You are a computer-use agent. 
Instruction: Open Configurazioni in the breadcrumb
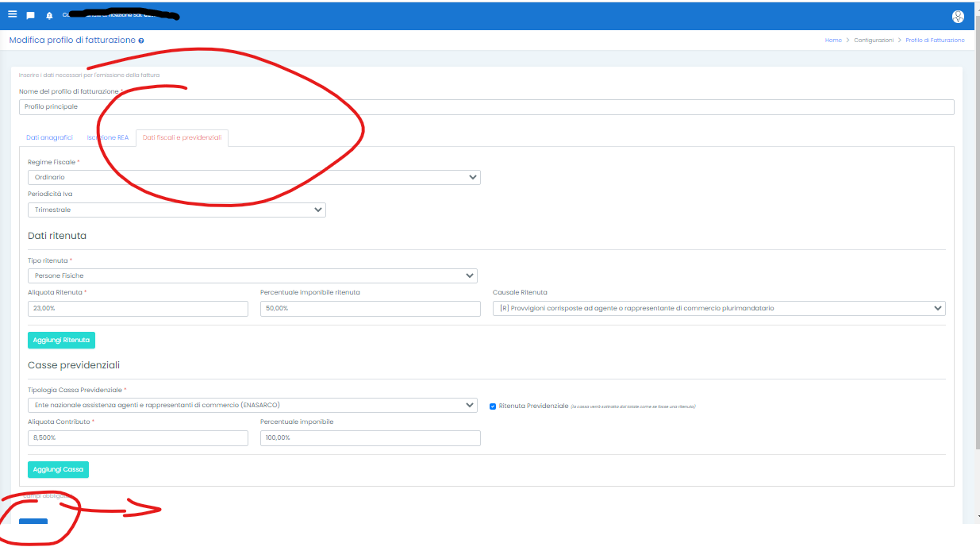(x=874, y=40)
